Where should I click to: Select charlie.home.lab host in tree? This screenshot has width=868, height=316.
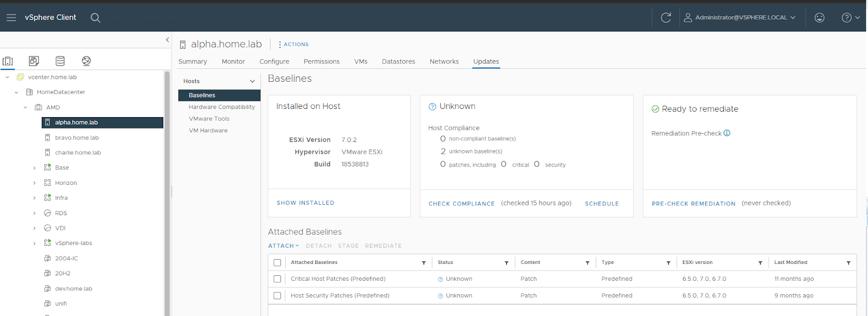pyautogui.click(x=78, y=153)
